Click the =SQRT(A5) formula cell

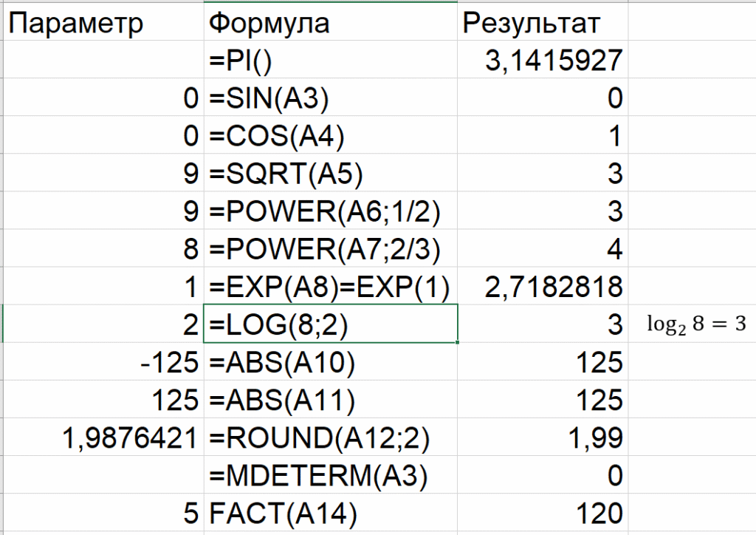coord(330,174)
